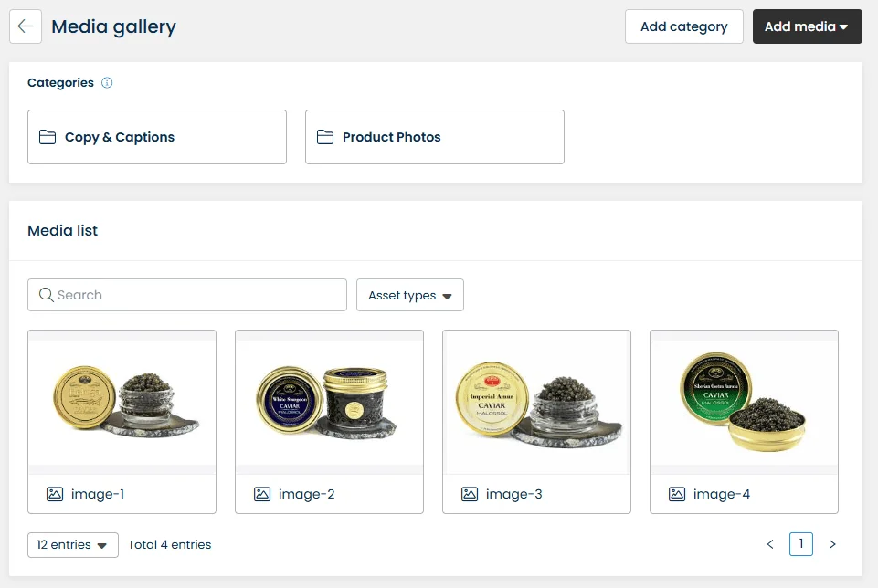
Task: Open the 12 entries page-size dropdown
Action: click(73, 545)
